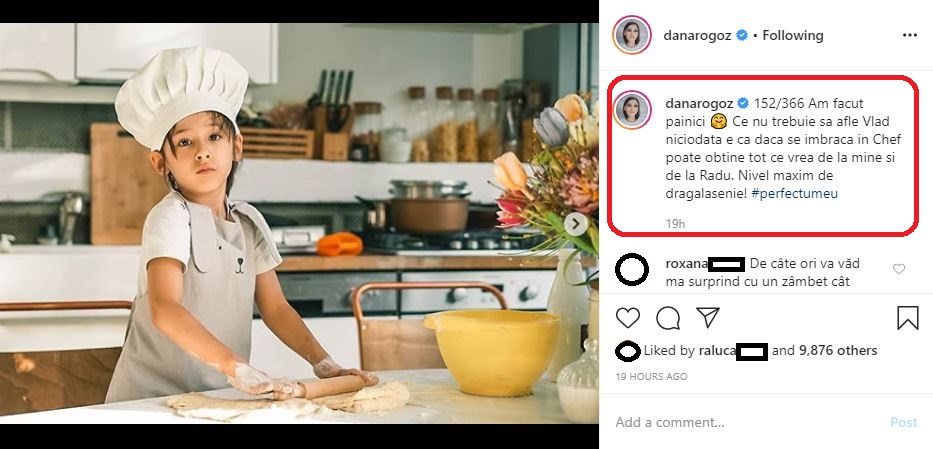Go to next photo with arrow
Viewport: 933px width, 449px height.
[x=575, y=224]
